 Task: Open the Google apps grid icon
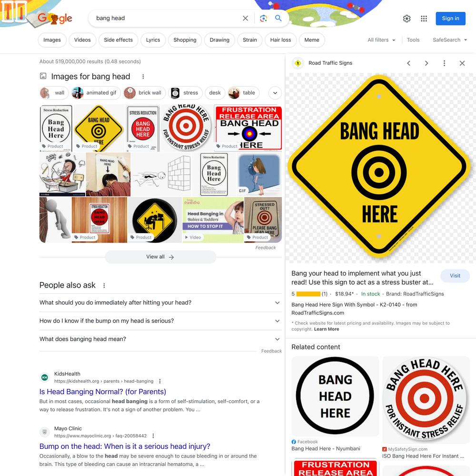tap(424, 19)
